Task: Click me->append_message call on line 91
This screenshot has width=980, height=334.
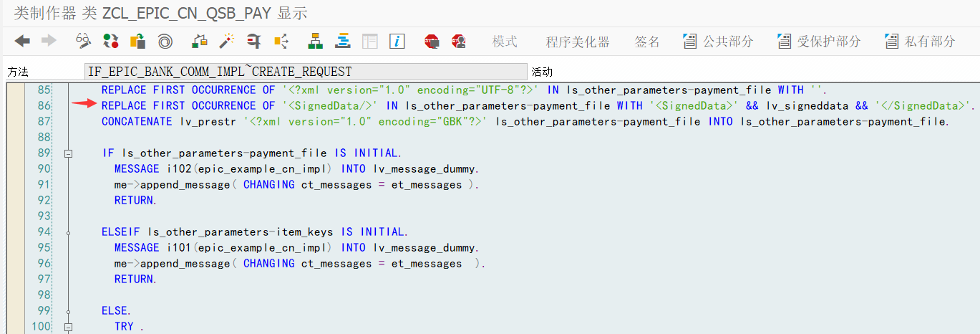Action: 296,185
